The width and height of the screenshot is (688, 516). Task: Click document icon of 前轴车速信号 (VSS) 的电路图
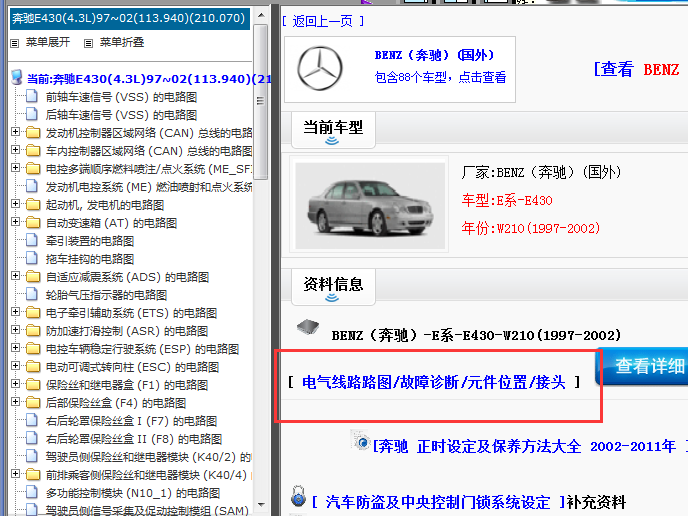(32, 96)
